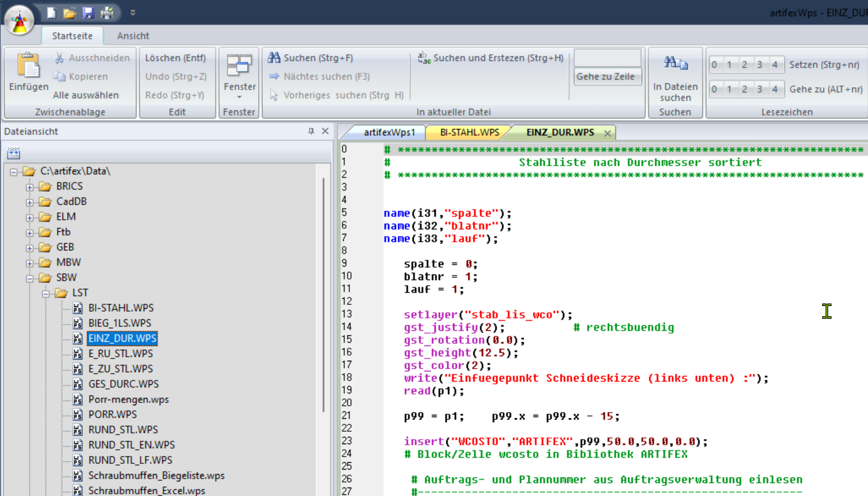
Task: Switch to the BI-STAHL.WPS document tab
Action: tap(469, 132)
